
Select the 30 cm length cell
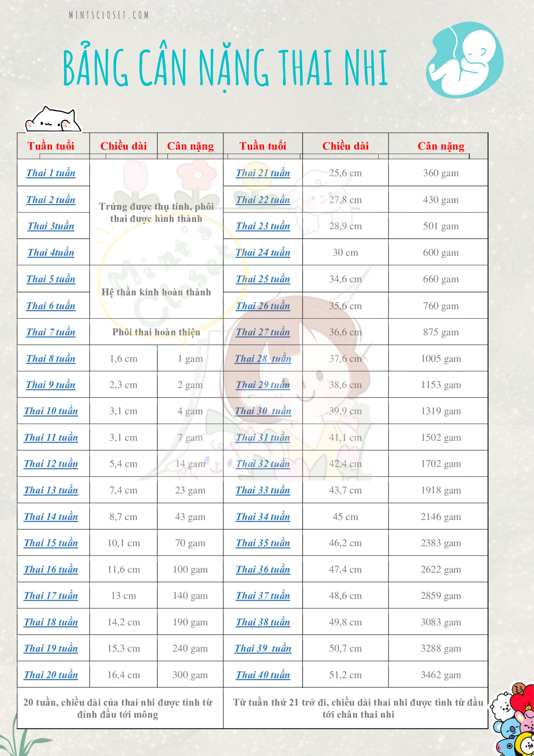(x=346, y=252)
